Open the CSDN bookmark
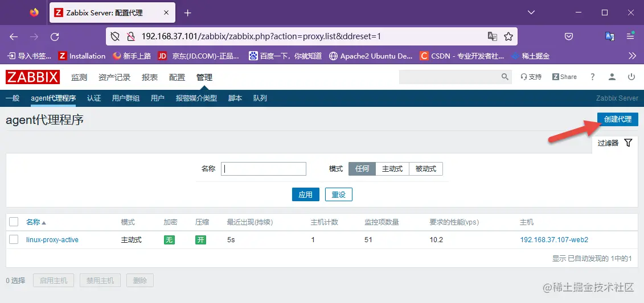Screen dimensions: 644x303 [462, 56]
